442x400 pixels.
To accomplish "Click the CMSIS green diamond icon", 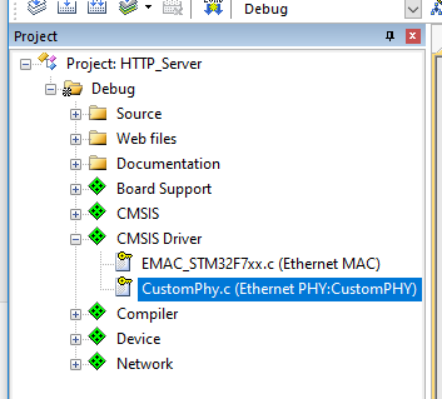I will [97, 212].
